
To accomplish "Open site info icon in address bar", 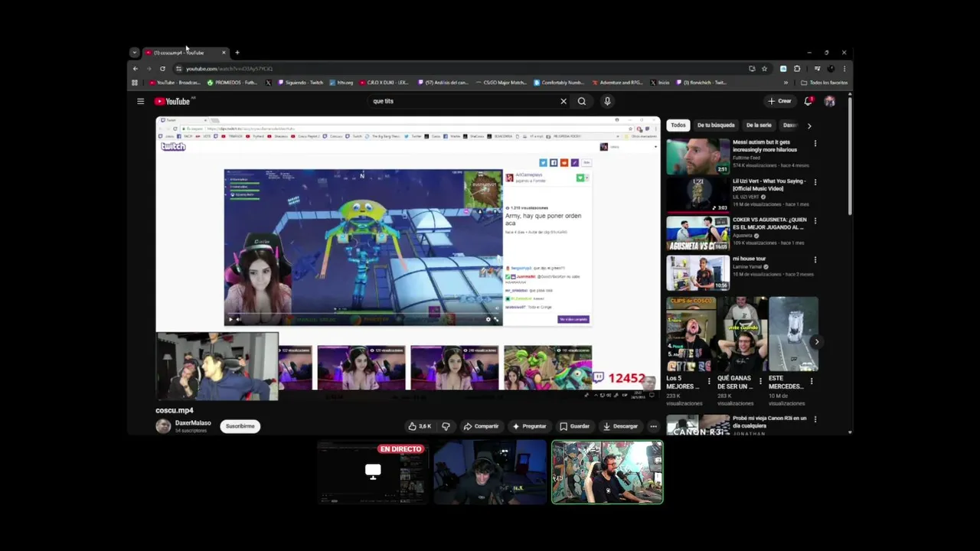I will [178, 69].
